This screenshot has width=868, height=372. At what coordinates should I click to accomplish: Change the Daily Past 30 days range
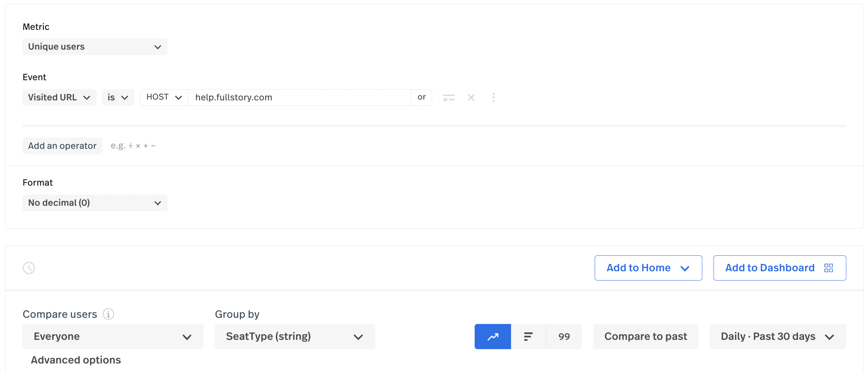click(777, 336)
